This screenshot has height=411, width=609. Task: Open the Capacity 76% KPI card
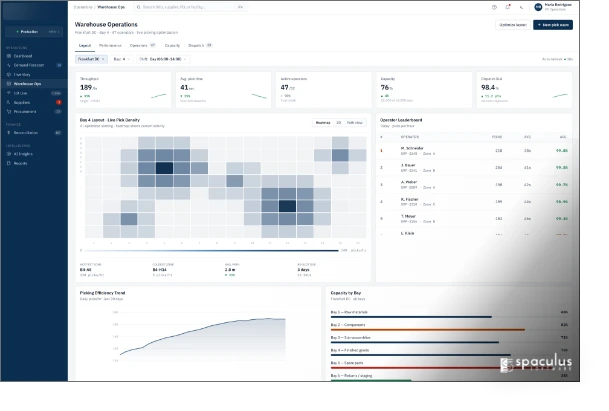pos(424,90)
